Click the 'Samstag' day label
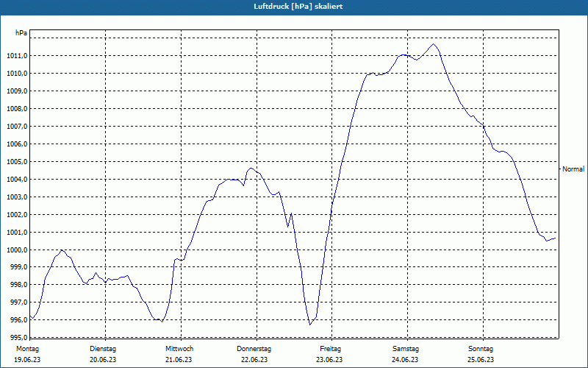588x368 pixels. click(406, 349)
